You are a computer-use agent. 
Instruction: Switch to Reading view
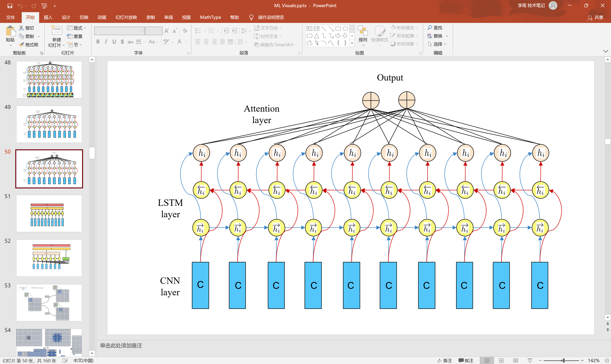coord(516,360)
